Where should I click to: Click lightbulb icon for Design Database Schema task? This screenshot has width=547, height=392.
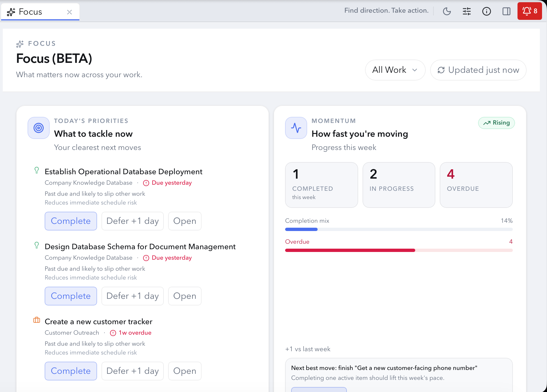coord(36,245)
